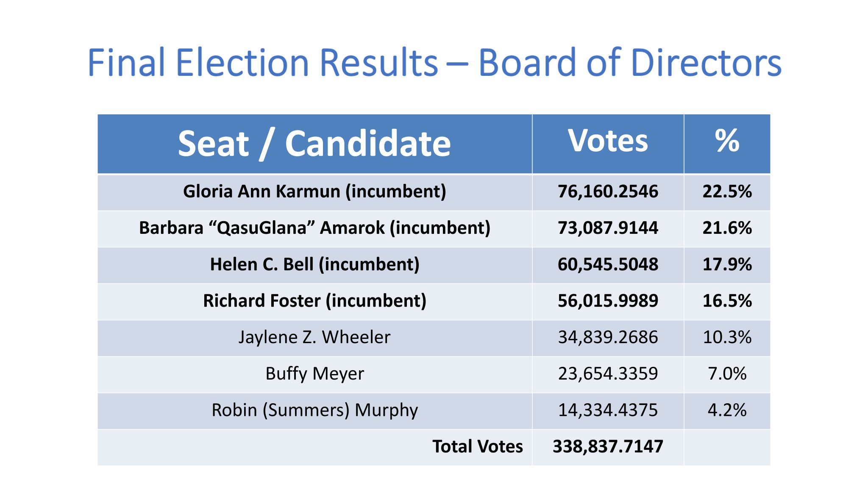Select vote count 76,160.2546
Screen dimensions: 868x488
608,191
